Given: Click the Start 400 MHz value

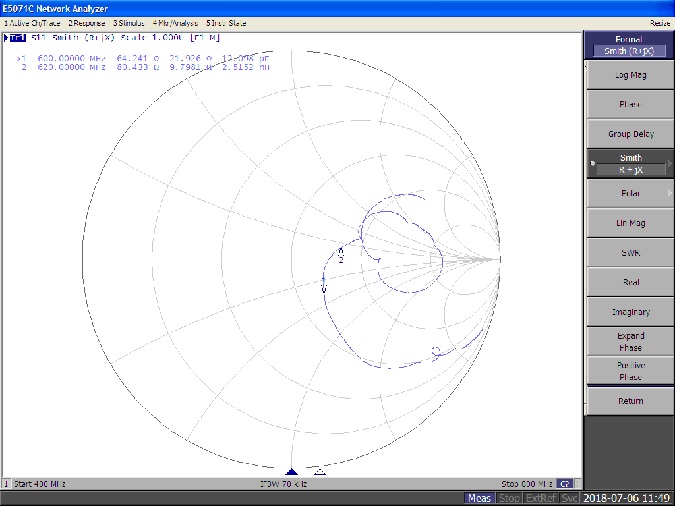Looking at the screenshot, I should [x=40, y=484].
